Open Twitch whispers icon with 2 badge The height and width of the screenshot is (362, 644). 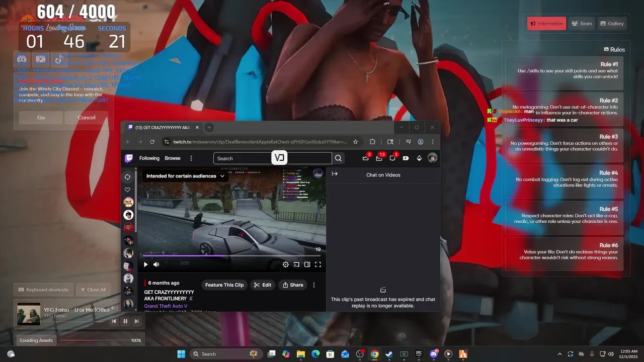coord(392,158)
